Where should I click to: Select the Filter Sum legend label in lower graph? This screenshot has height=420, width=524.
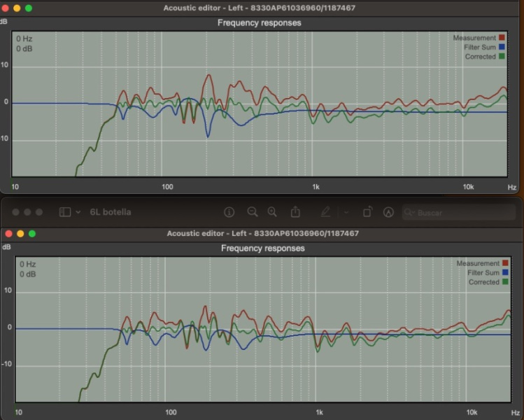click(483, 273)
